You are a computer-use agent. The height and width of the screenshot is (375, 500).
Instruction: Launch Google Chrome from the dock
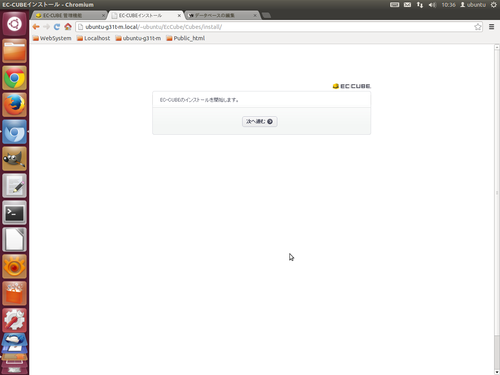tap(14, 78)
